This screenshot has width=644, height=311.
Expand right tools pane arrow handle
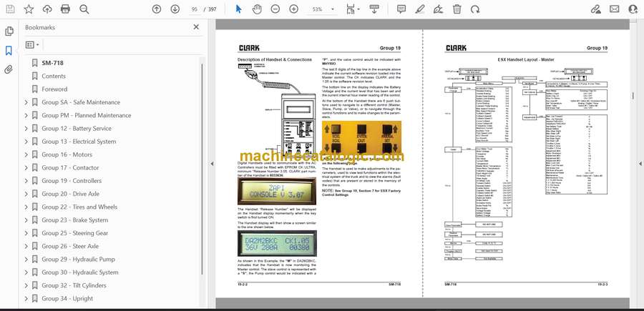pyautogui.click(x=640, y=164)
